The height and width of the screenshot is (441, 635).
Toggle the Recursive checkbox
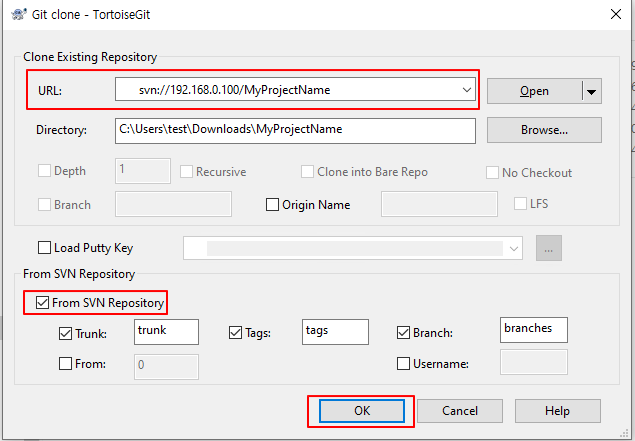(186, 171)
